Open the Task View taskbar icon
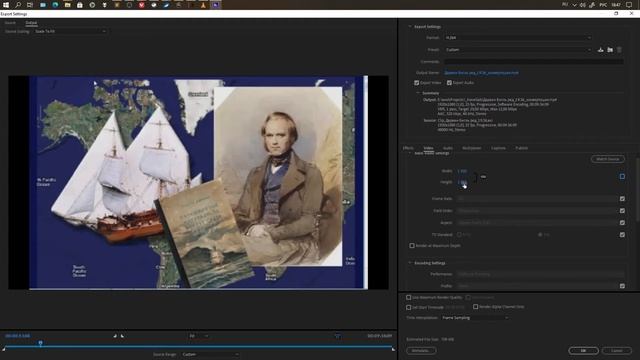Viewport: 640px width, 360px height. click(x=30, y=5)
